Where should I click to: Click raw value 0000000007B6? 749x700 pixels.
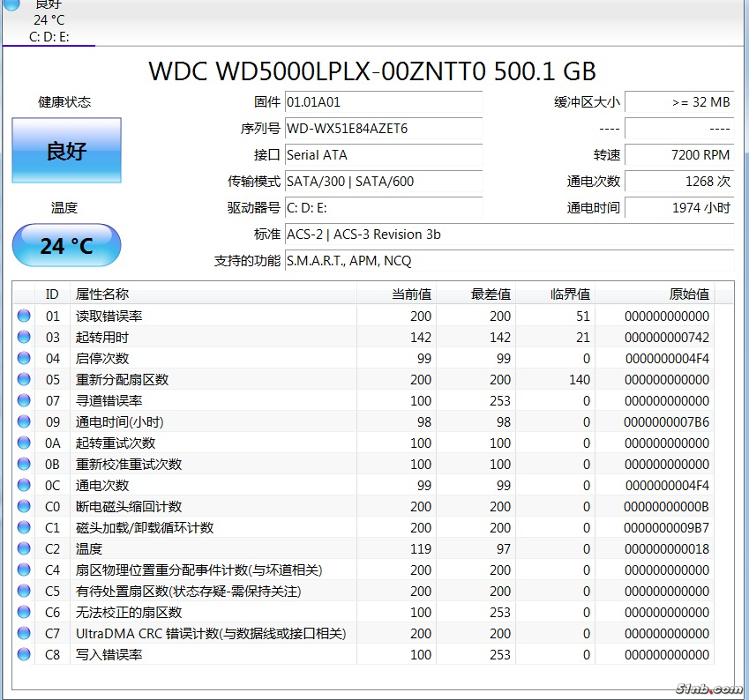667,422
